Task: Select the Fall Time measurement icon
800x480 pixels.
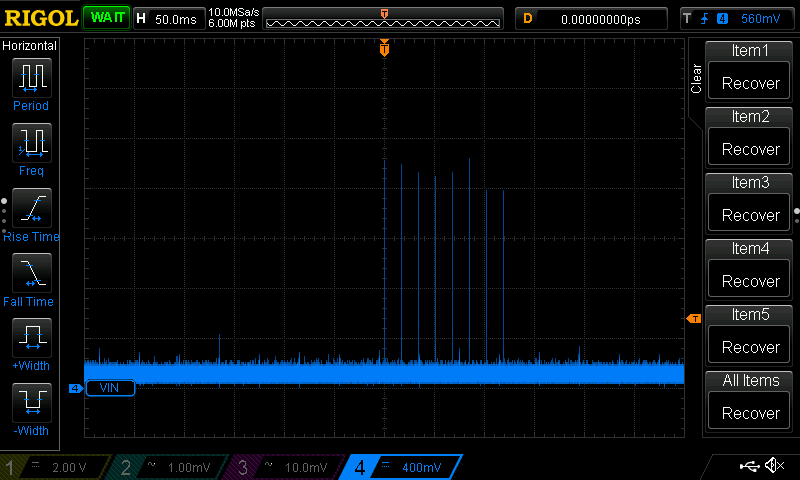Action: [32, 273]
